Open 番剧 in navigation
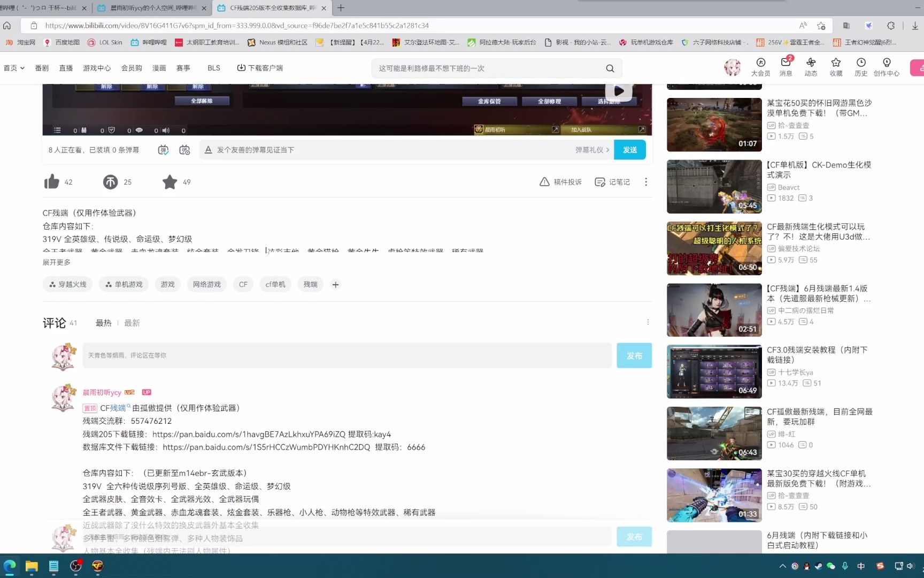This screenshot has width=924, height=578. click(42, 68)
